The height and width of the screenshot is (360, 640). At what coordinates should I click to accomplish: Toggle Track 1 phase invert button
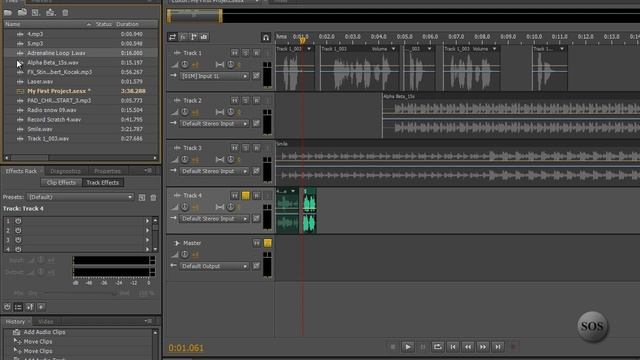[256, 76]
